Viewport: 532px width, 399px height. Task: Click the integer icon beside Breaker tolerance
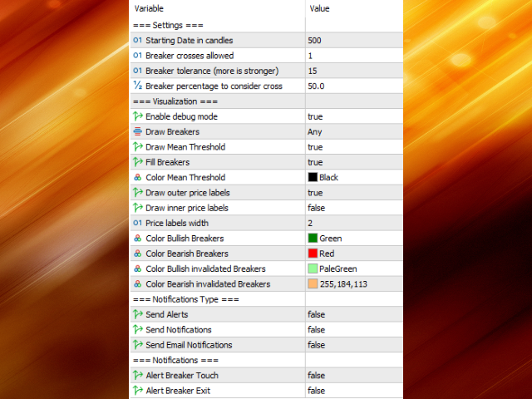click(x=137, y=71)
